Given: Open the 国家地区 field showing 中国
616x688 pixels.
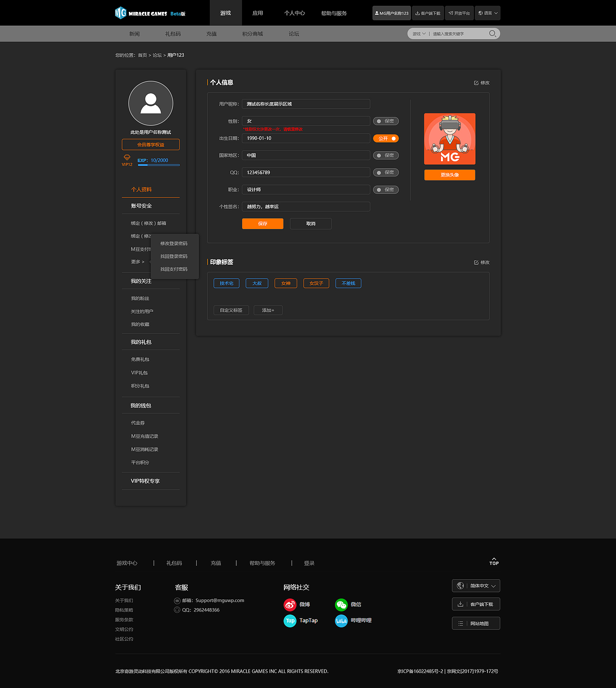Looking at the screenshot, I should [306, 155].
